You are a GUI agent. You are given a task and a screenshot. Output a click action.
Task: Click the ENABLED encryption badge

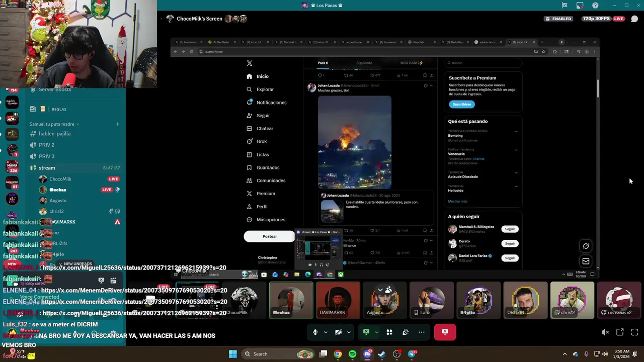pyautogui.click(x=558, y=19)
